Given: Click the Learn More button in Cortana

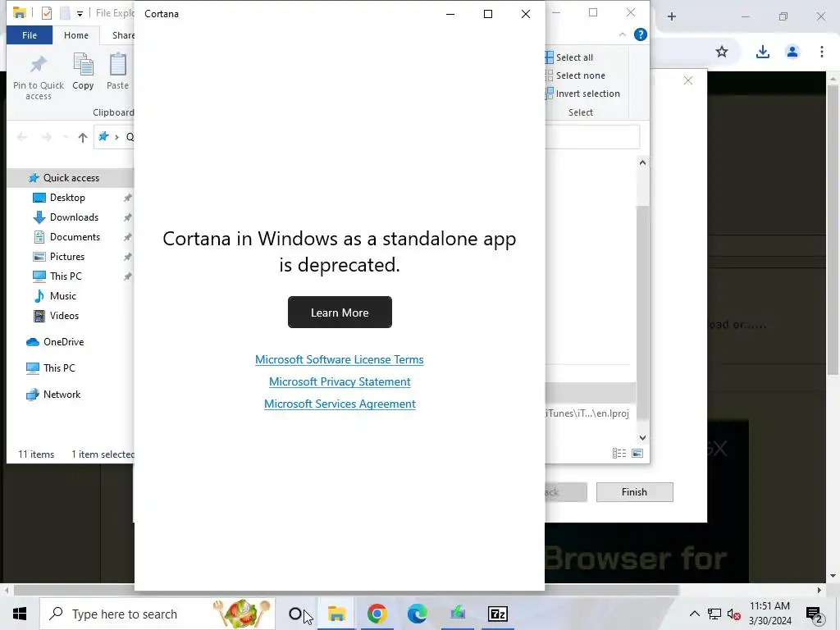Looking at the screenshot, I should 340,313.
